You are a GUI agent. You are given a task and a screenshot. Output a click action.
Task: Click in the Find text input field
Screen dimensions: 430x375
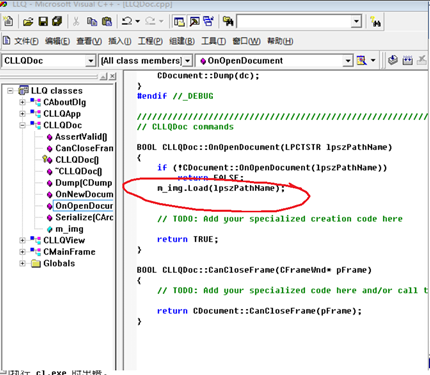pos(294,22)
